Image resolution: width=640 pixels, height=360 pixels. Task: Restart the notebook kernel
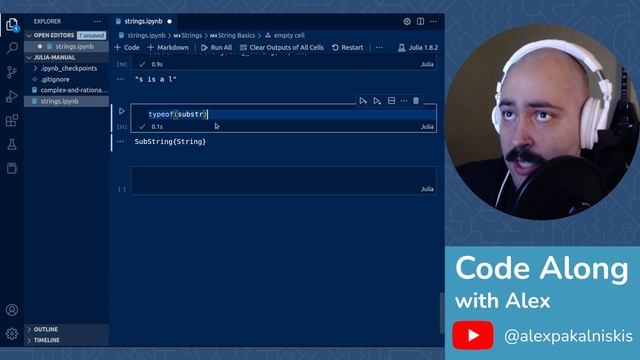coord(347,47)
